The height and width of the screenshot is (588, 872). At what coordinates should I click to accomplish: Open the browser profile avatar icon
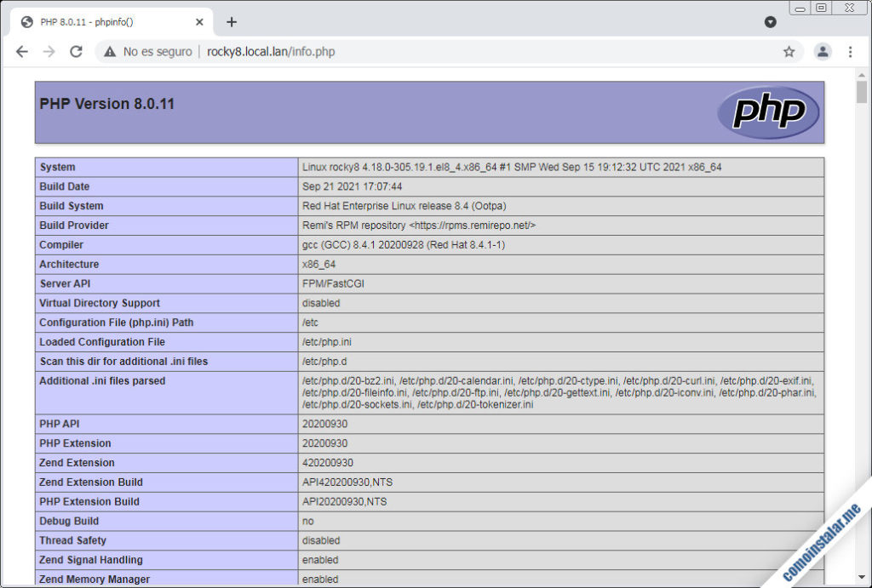coord(823,51)
